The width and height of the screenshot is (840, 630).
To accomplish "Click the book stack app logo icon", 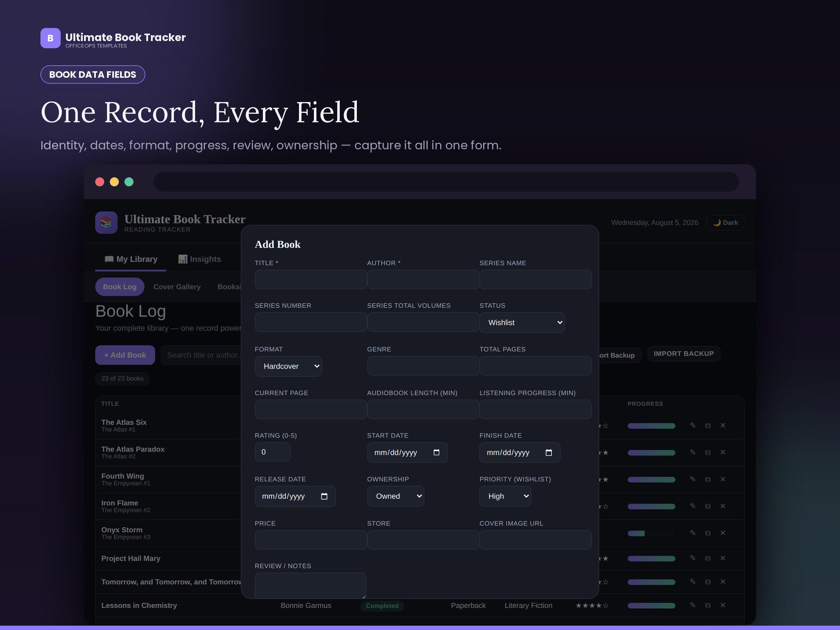I will click(x=106, y=222).
